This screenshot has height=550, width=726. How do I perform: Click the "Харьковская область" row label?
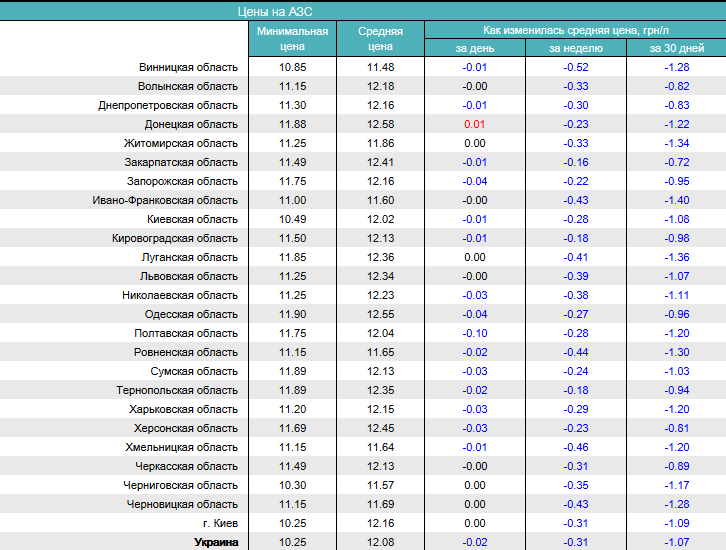[183, 409]
